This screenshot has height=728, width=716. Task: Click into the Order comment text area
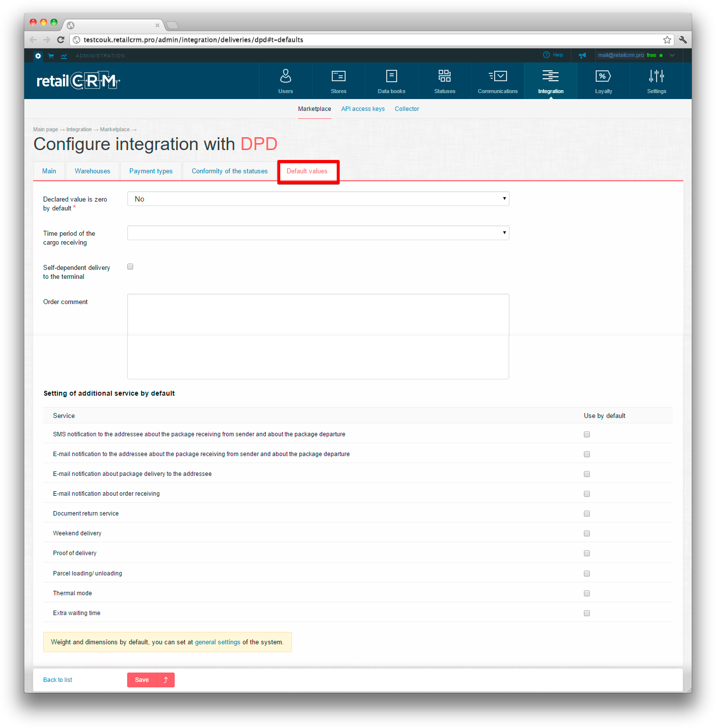coord(318,337)
